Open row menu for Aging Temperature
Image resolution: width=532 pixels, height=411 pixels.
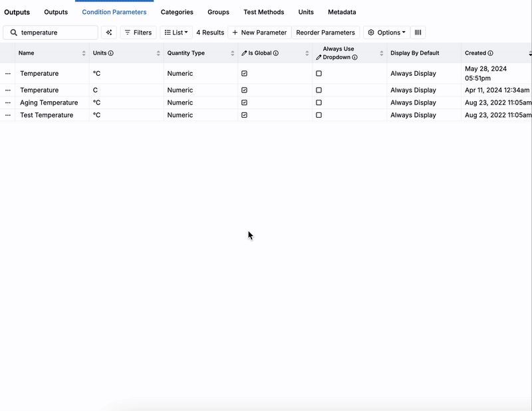(x=8, y=102)
